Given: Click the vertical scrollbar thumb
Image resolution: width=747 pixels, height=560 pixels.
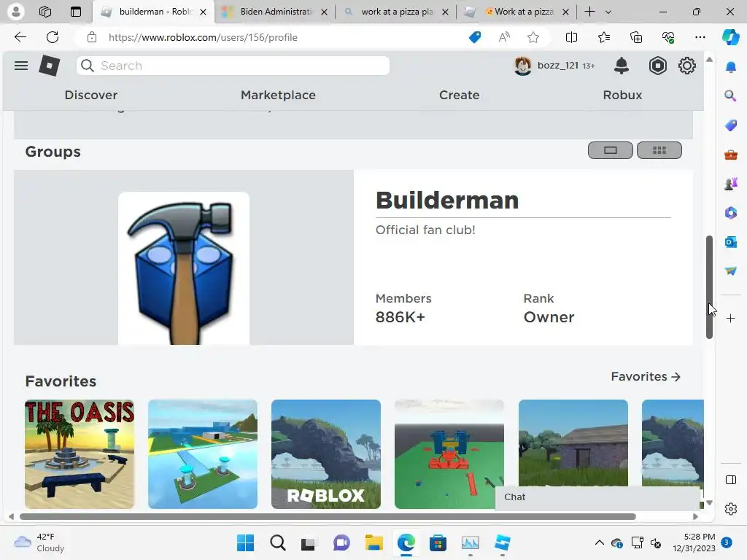Looking at the screenshot, I should coord(709,287).
